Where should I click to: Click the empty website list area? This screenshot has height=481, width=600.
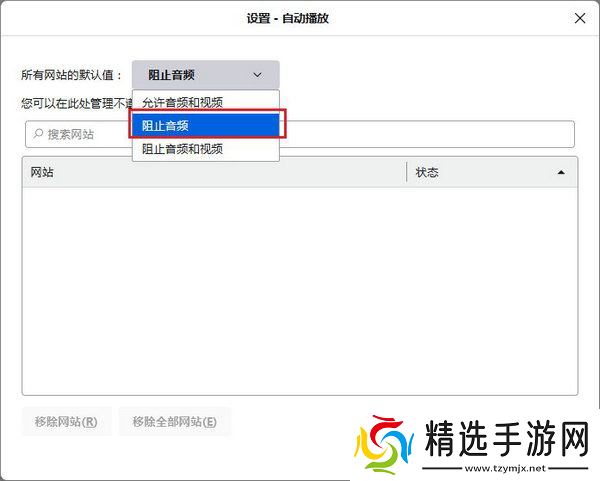click(x=299, y=290)
